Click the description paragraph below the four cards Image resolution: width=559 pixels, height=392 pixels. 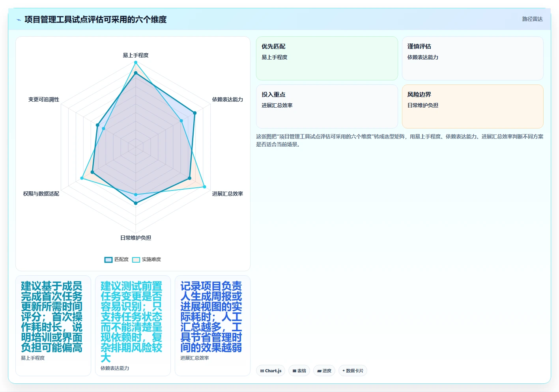click(x=400, y=140)
